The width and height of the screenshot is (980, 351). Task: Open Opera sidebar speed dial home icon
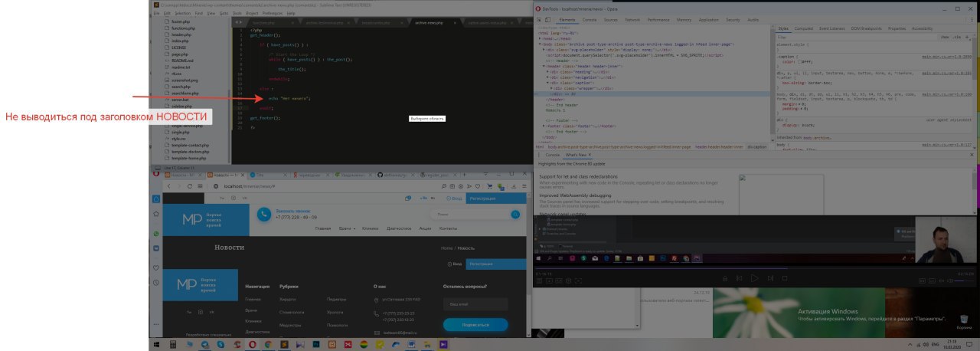pyautogui.click(x=156, y=198)
